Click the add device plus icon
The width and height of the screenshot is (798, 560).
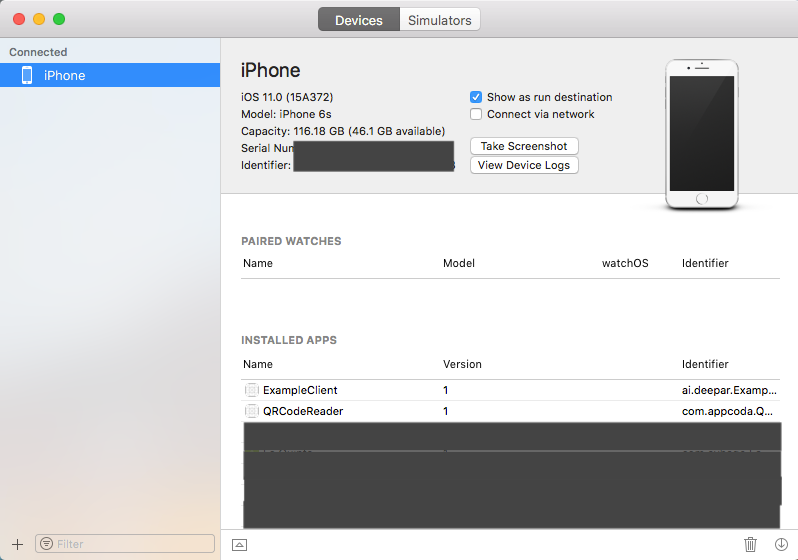click(17, 544)
